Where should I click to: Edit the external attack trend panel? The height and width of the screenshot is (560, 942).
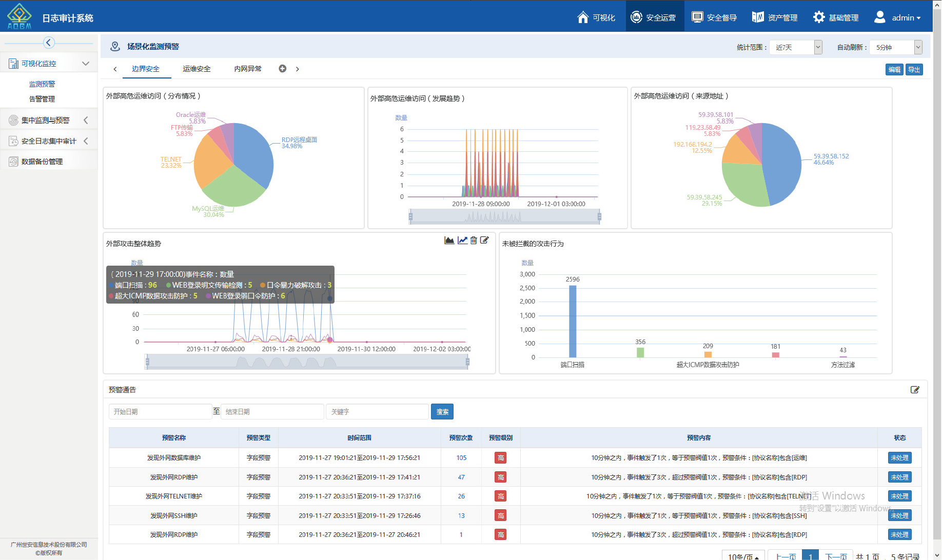[484, 241]
